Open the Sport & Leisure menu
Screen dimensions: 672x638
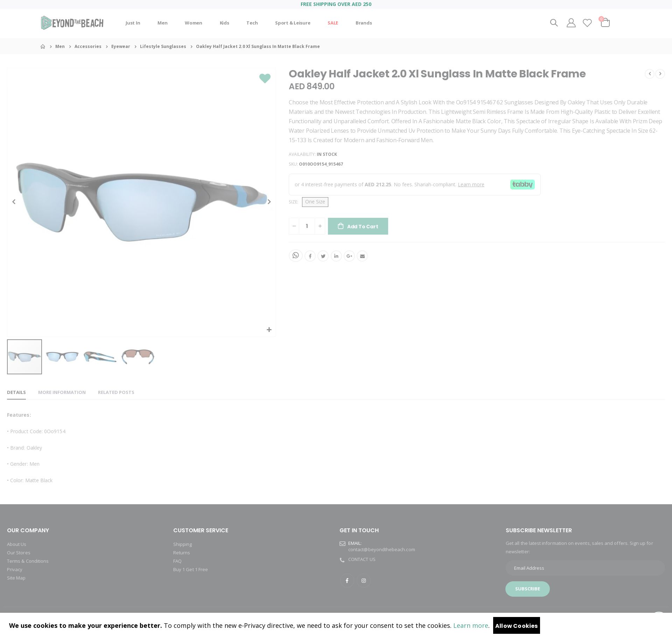click(293, 23)
